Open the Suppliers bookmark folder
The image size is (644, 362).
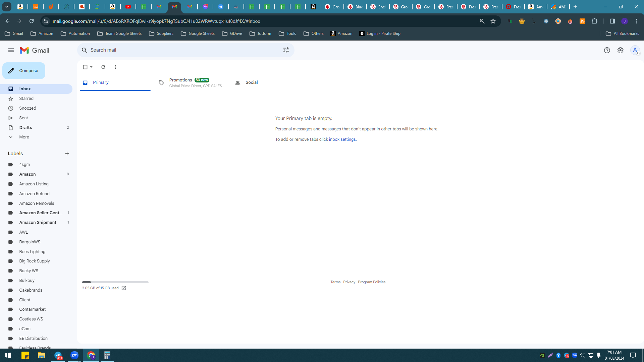pos(161,34)
